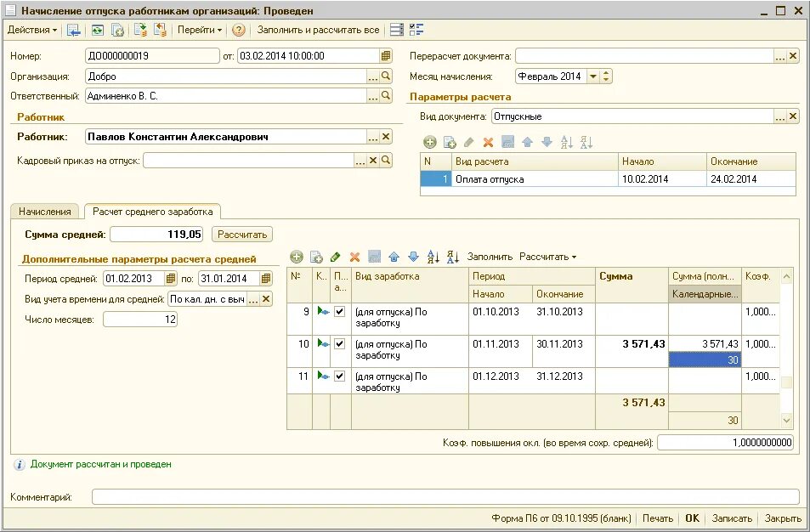Screen dimensions: 810x532
Task: Click Заполнить above the earnings table
Action: [x=490, y=257]
